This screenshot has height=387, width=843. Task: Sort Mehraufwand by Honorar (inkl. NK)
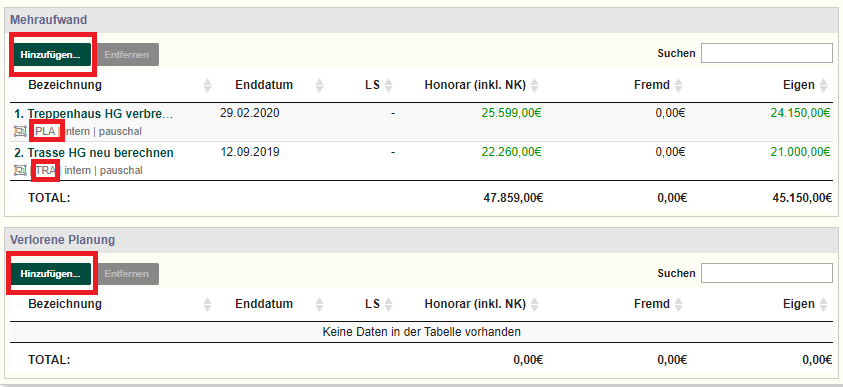pyautogui.click(x=475, y=85)
